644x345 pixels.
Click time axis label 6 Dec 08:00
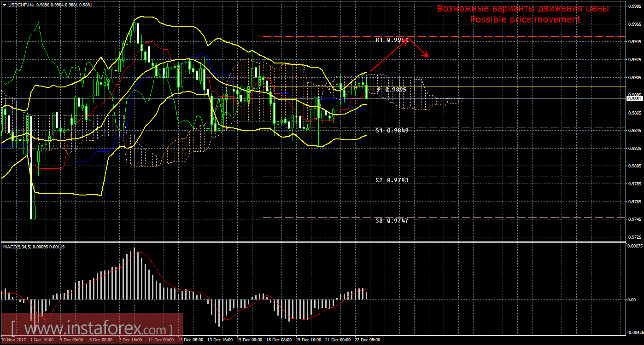(101, 340)
